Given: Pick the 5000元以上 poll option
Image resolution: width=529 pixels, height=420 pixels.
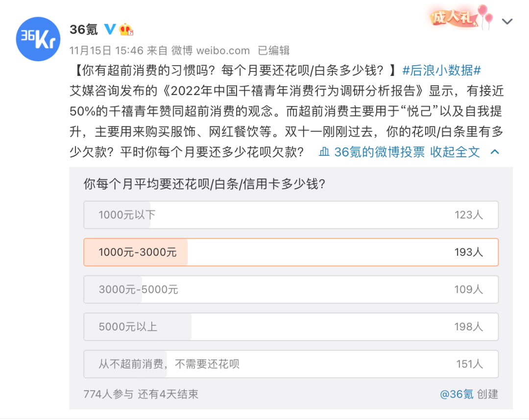Looking at the screenshot, I should [291, 326].
